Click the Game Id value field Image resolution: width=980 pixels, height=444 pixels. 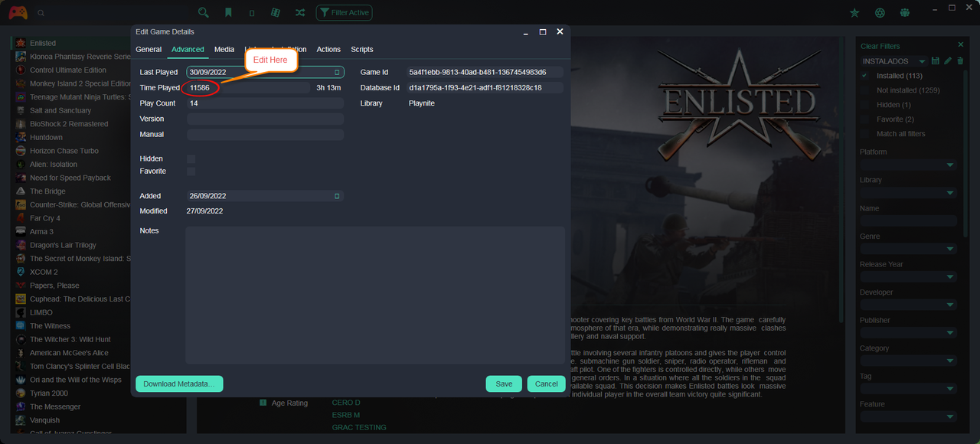click(485, 72)
